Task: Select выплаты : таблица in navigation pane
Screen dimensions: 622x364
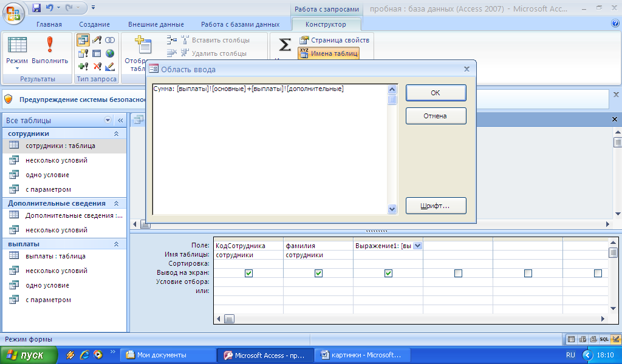Action: (64, 256)
